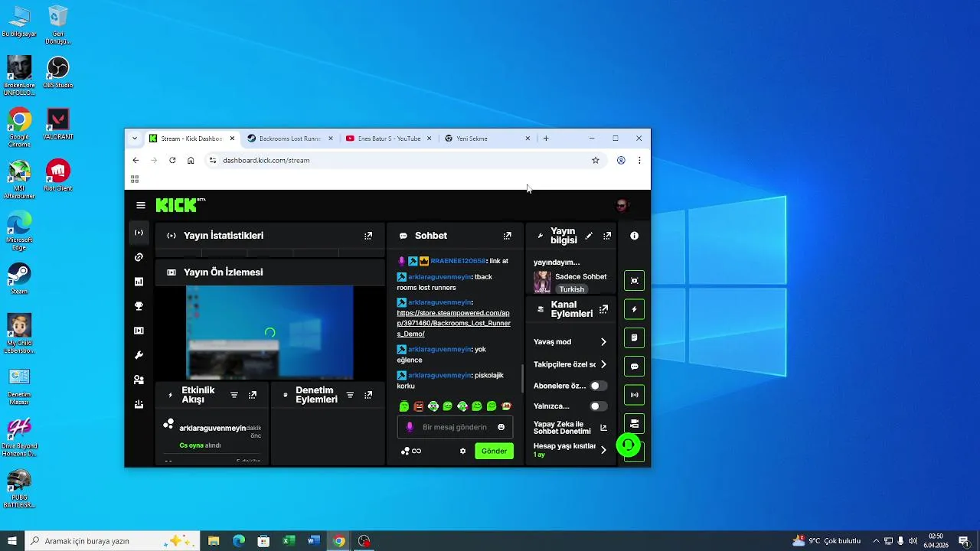The width and height of the screenshot is (980, 551).
Task: Open Denetim Eylemleri filter menu
Action: coord(350,395)
